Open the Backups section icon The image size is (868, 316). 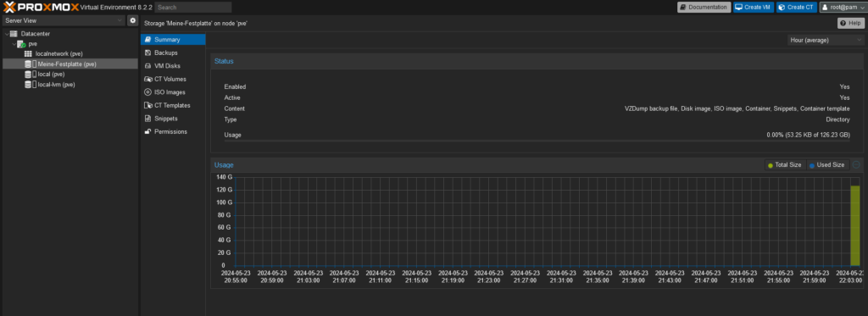[x=147, y=53]
